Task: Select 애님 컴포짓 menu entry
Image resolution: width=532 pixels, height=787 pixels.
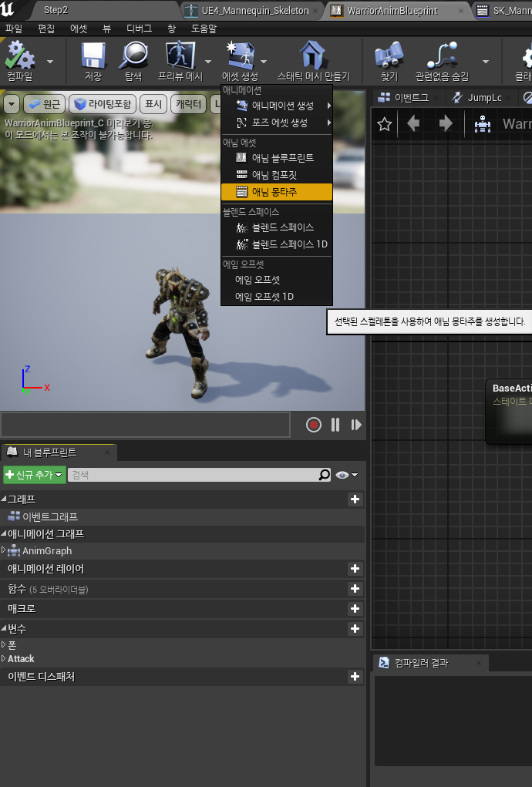Action: coord(277,175)
